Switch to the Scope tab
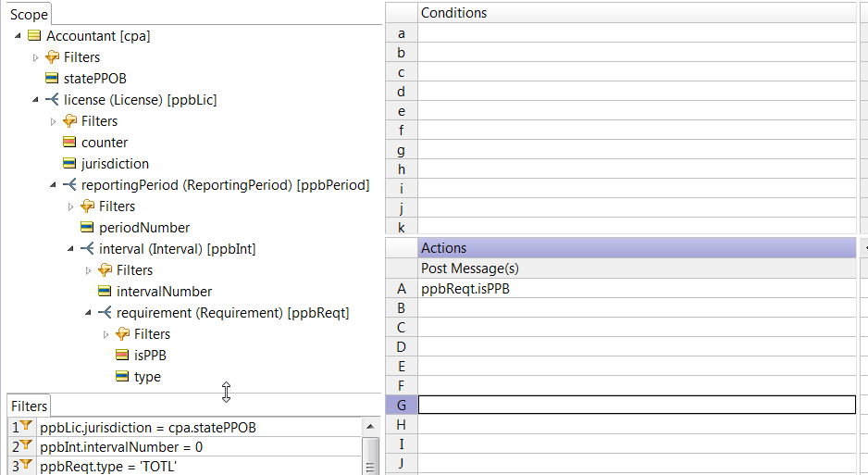868x475 pixels. coord(29,15)
